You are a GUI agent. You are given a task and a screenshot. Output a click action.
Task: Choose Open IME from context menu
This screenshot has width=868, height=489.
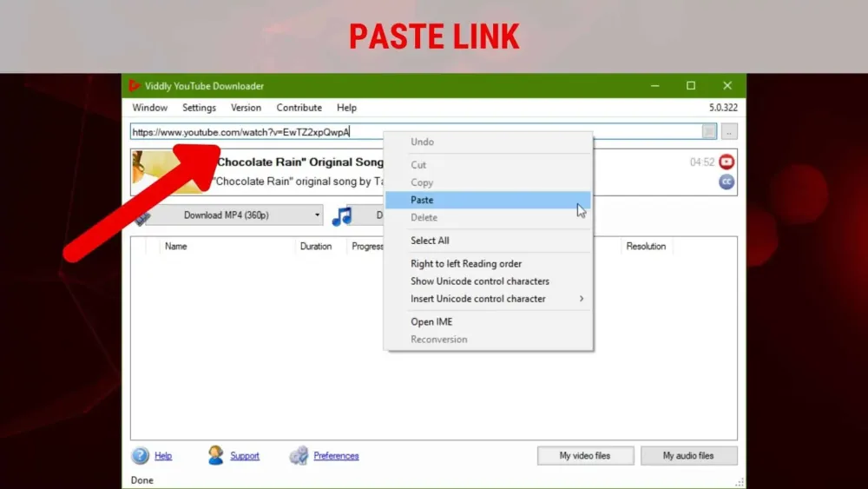click(488, 321)
